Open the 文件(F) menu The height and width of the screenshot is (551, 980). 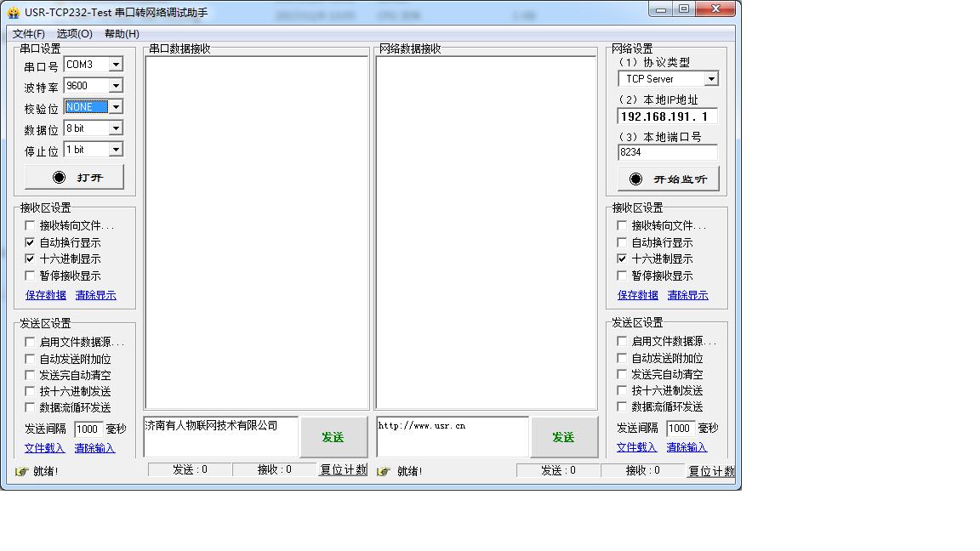coord(29,34)
